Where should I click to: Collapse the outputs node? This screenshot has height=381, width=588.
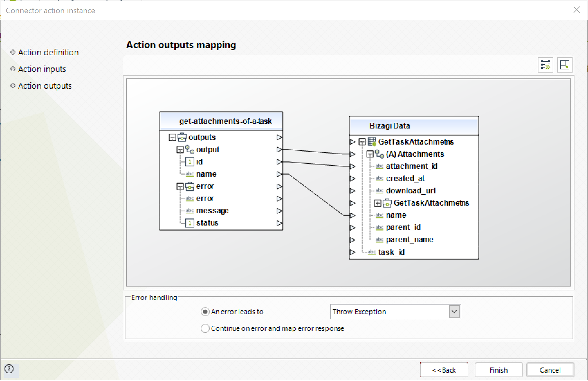pos(172,137)
